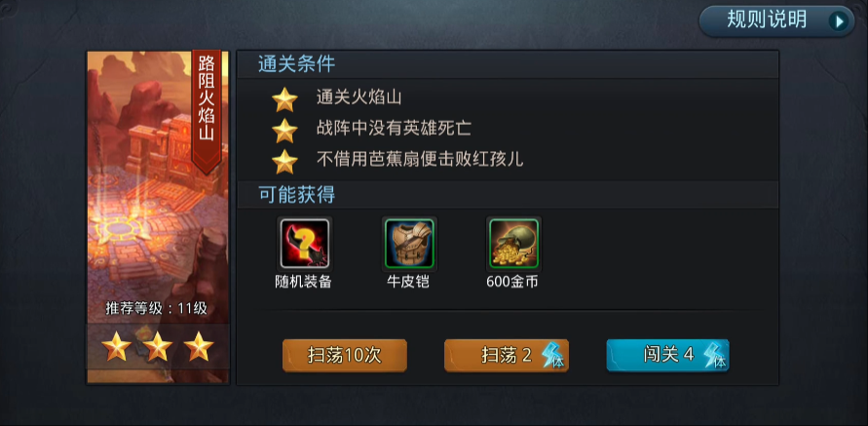Click the star beside 战阵中没有英雄死亡
Viewport: 868px width, 426px height.
coord(284,131)
